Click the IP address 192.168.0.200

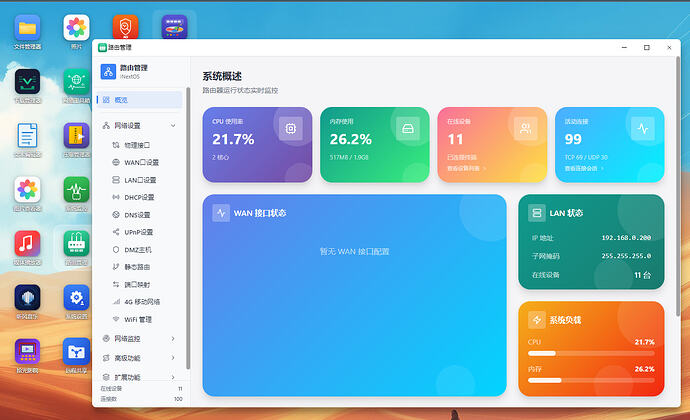(x=626, y=238)
